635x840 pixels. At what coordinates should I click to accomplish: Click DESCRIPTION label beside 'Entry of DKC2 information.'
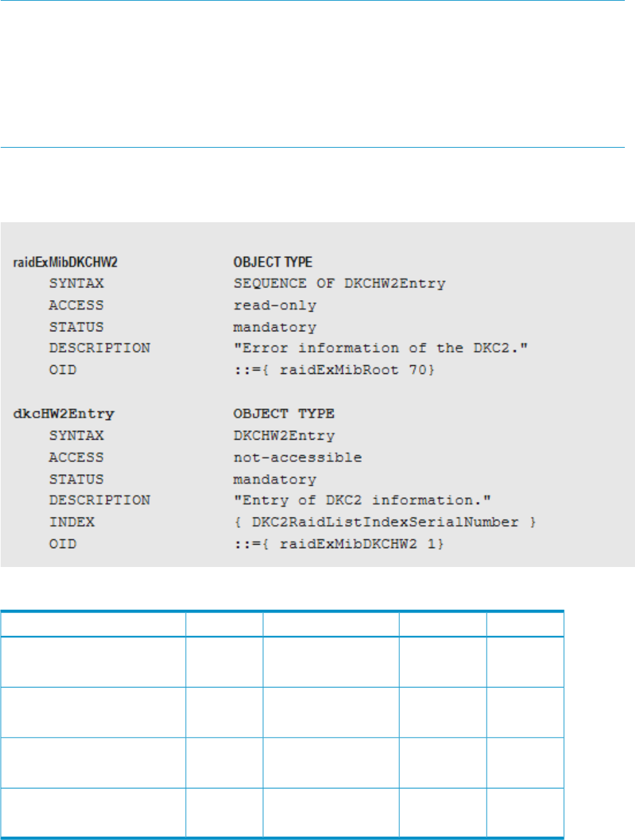[99, 501]
